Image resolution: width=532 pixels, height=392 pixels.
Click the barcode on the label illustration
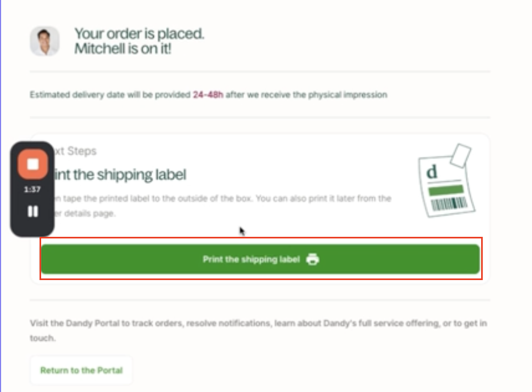pyautogui.click(x=448, y=205)
